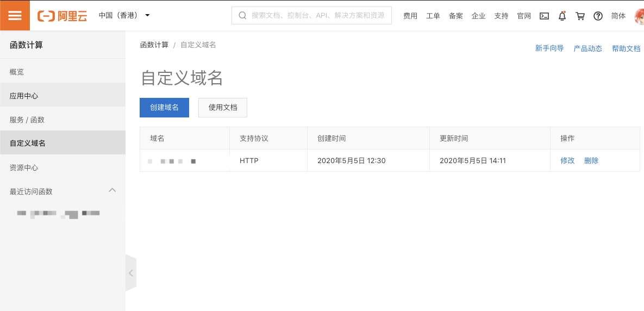Switch language via 简体

tap(618, 16)
